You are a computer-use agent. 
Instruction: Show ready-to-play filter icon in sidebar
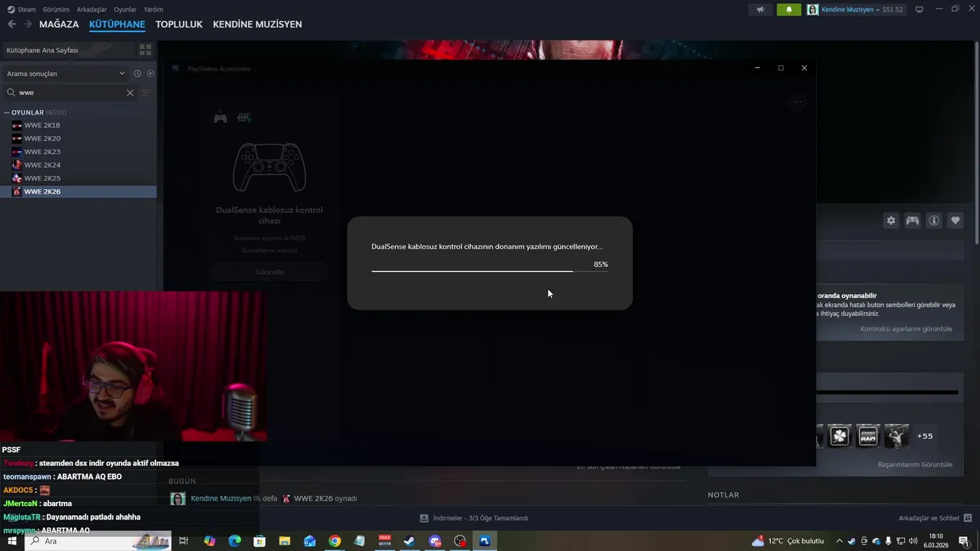point(150,73)
